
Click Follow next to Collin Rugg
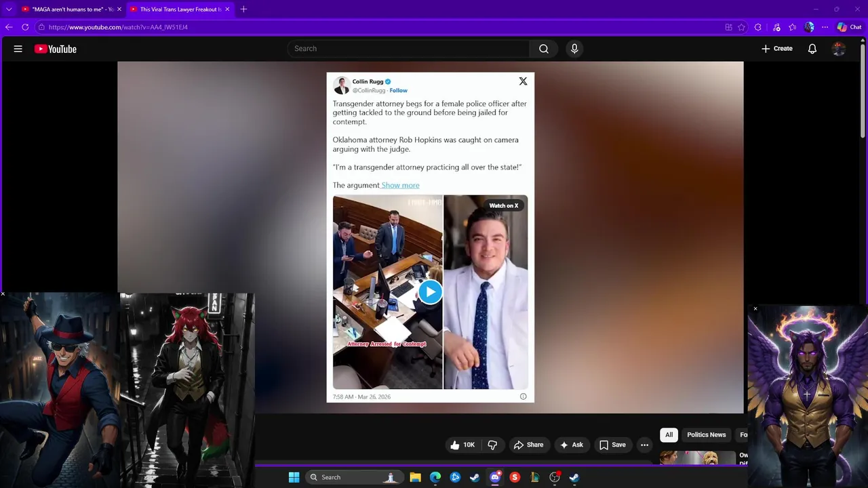pos(399,90)
